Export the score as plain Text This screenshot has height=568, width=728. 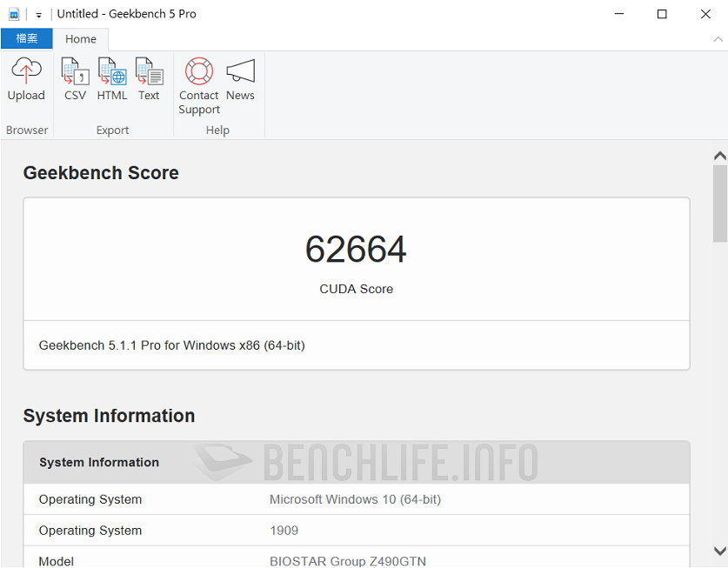pos(149,80)
